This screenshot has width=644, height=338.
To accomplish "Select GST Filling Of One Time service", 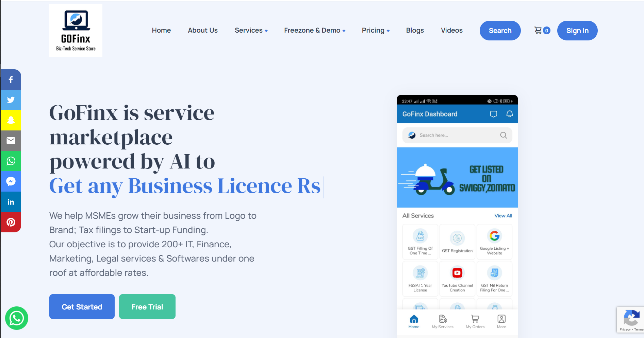I will pyautogui.click(x=420, y=242).
